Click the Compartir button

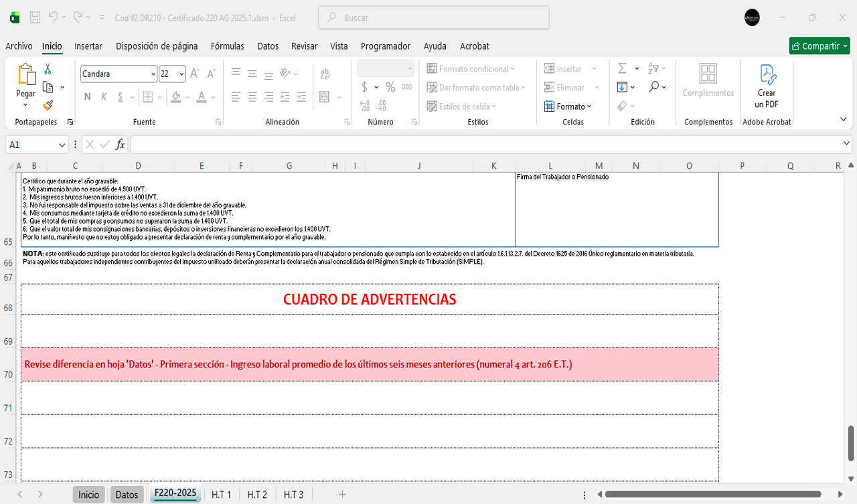pos(819,46)
